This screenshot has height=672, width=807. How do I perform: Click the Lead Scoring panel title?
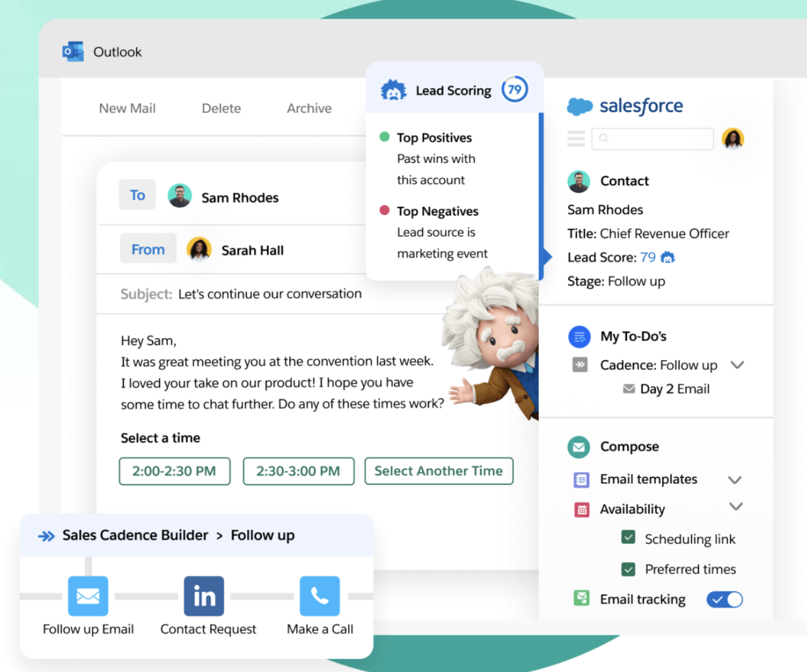[x=453, y=91]
